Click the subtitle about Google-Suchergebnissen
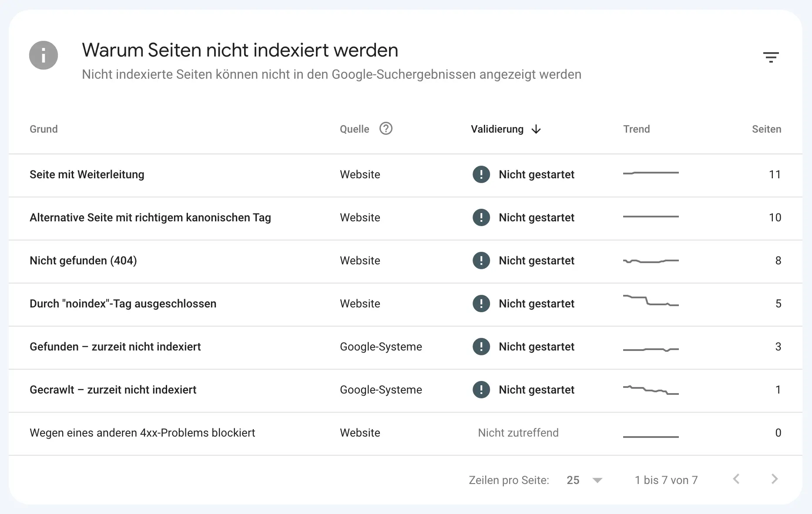Image resolution: width=812 pixels, height=514 pixels. pyautogui.click(x=332, y=74)
